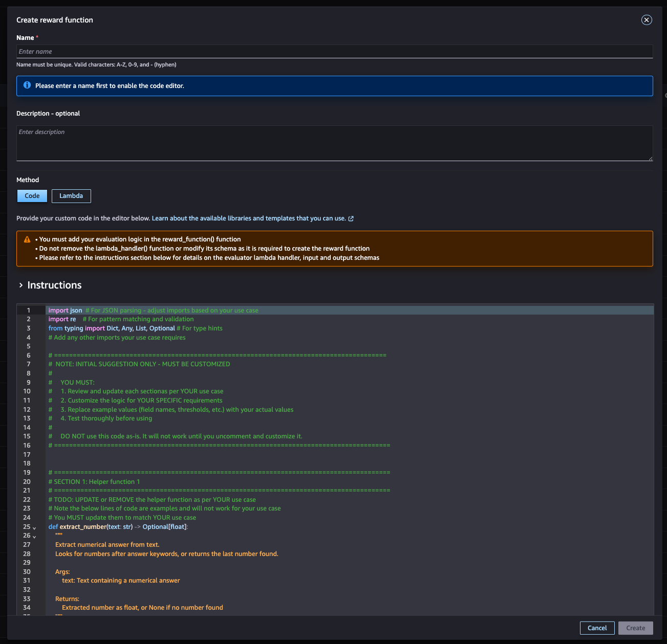
Task: Click 'Please enter a name first' notice text
Action: [110, 86]
